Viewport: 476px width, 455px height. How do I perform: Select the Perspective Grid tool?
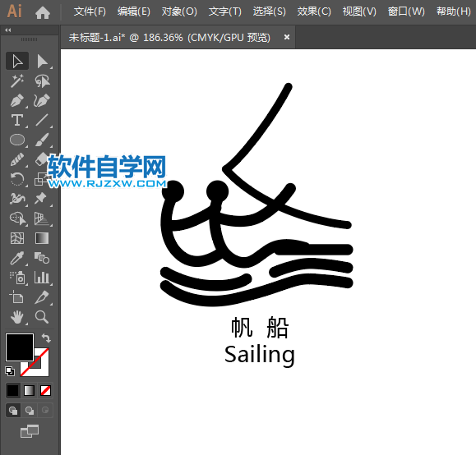pyautogui.click(x=42, y=218)
